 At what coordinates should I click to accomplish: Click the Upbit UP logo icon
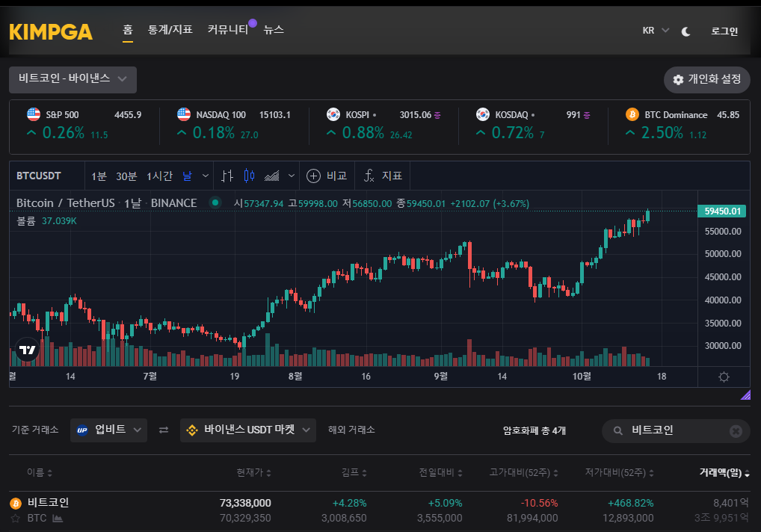tap(82, 430)
